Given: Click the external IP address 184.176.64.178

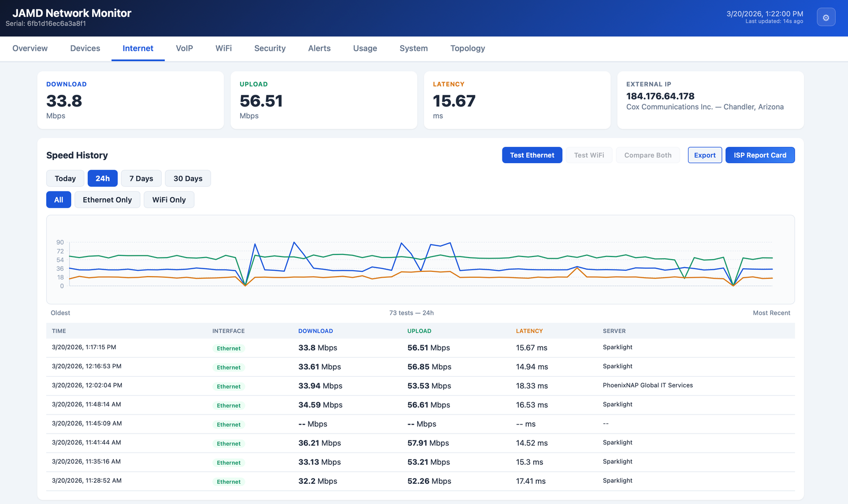Looking at the screenshot, I should (660, 96).
